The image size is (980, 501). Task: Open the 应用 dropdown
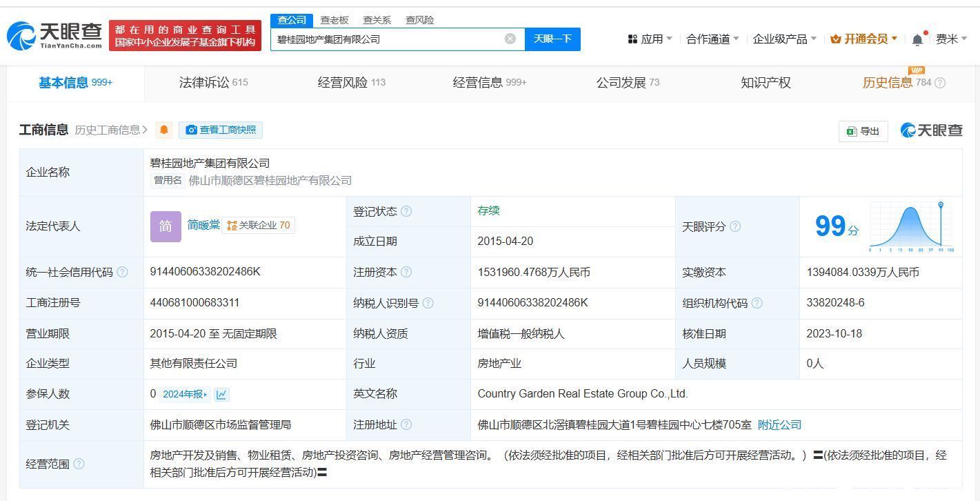point(650,39)
